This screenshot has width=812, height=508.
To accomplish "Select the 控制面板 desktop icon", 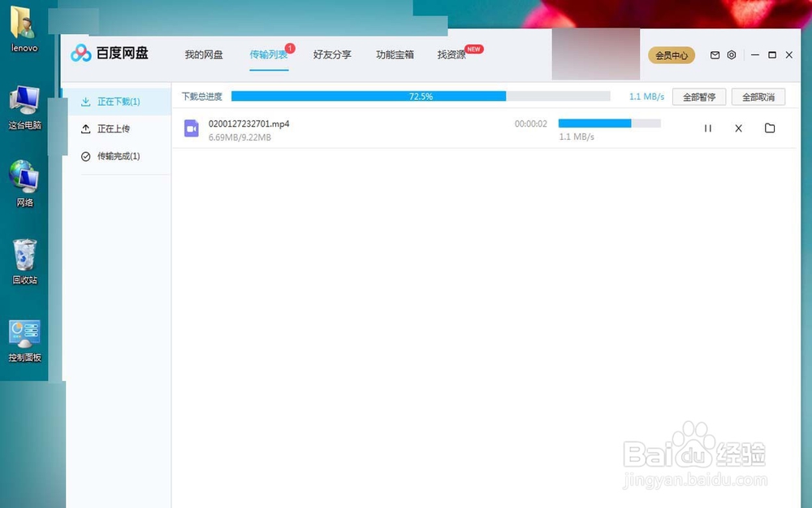I will click(24, 341).
